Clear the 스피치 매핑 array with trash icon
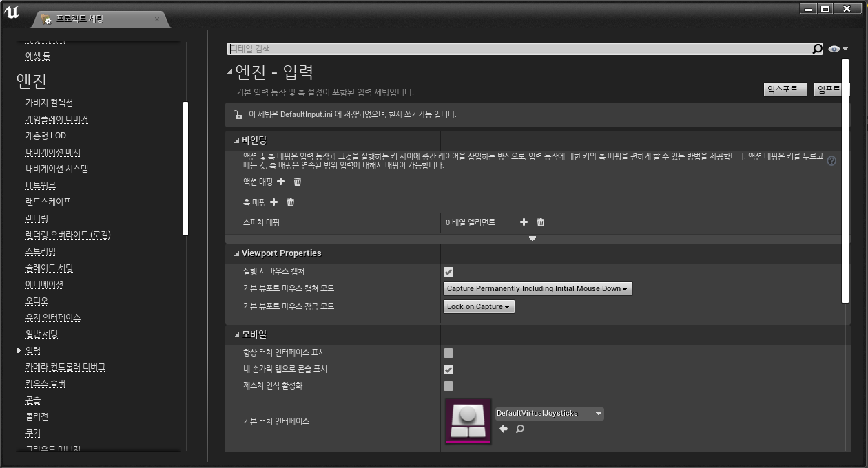This screenshot has width=868, height=468. [x=541, y=222]
